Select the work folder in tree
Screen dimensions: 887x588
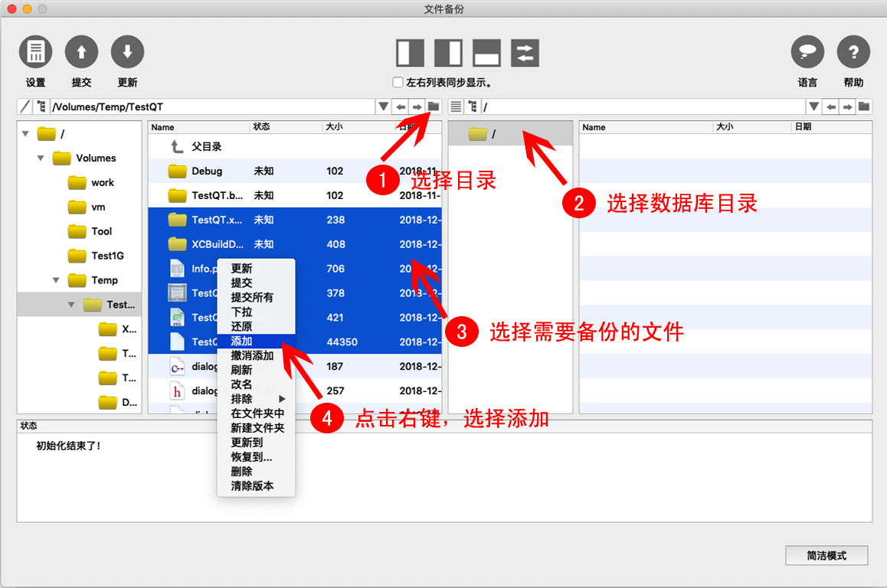point(103,183)
